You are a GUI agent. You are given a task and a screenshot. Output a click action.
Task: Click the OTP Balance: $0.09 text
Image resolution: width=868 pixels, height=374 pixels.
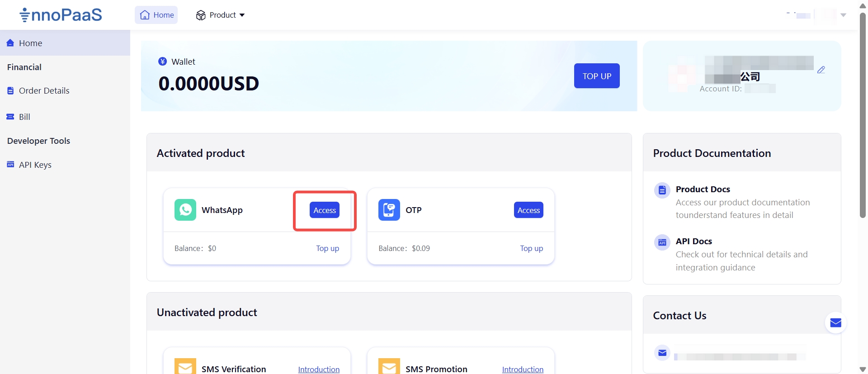[404, 248]
